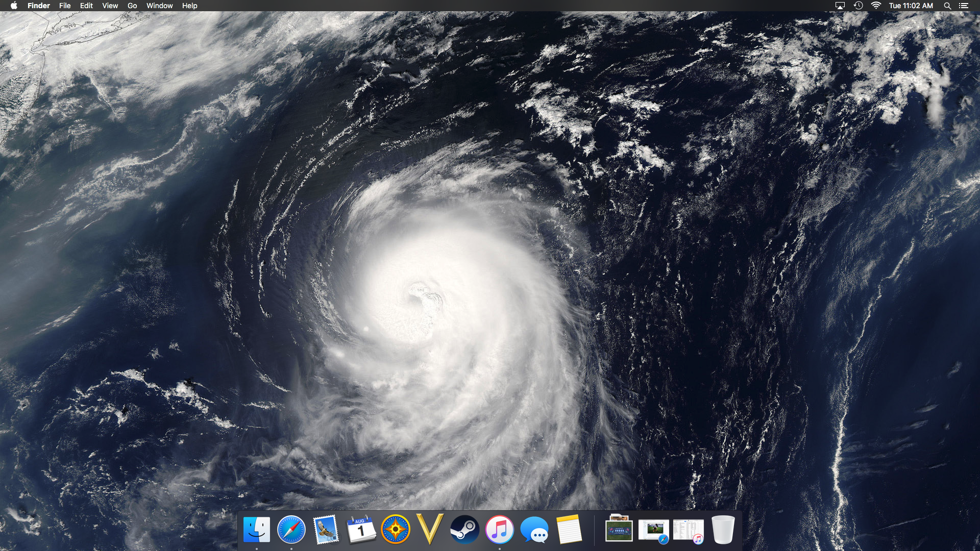The height and width of the screenshot is (551, 980).
Task: Open the Mail app with hawk stamp
Action: coord(326,529)
